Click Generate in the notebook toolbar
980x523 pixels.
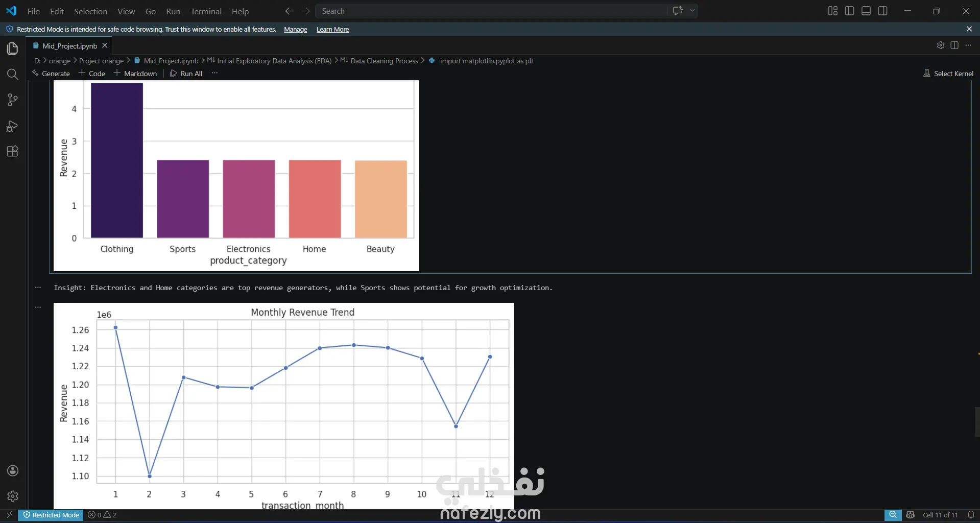(x=51, y=74)
